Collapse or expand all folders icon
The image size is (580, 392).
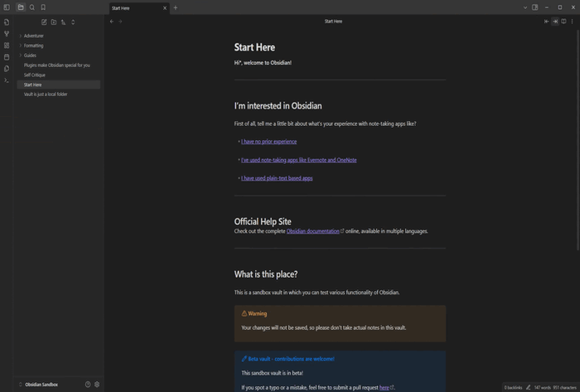click(73, 22)
